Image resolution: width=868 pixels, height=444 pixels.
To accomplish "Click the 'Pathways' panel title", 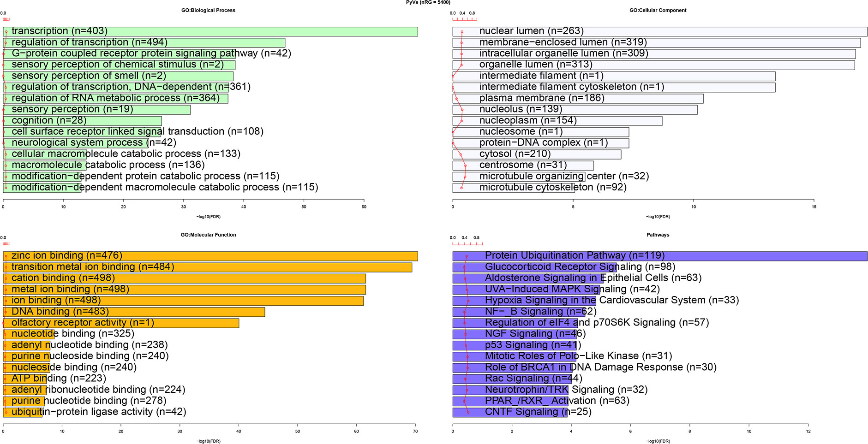I will [x=658, y=235].
